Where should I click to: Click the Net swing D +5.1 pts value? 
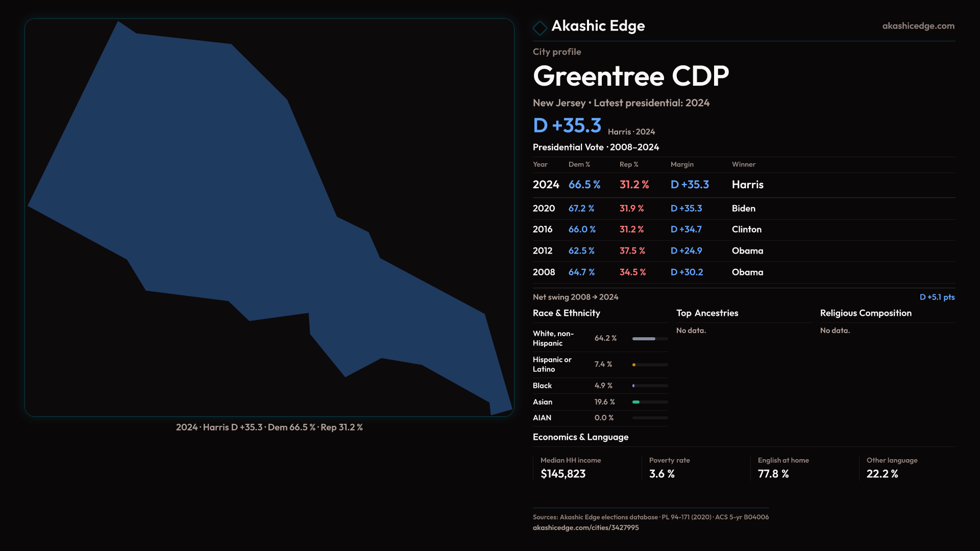click(x=937, y=297)
